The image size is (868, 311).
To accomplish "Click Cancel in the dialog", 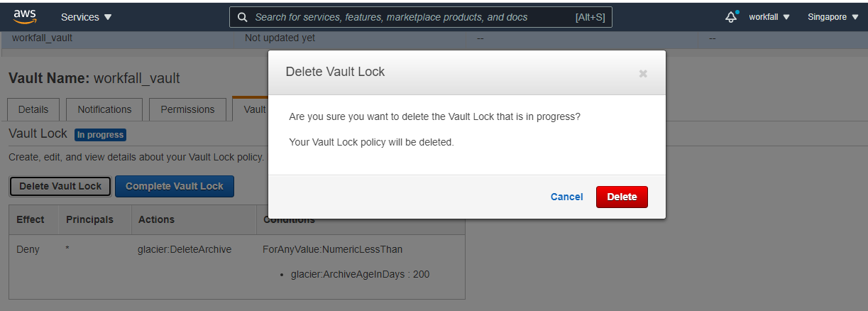I will coord(566,197).
